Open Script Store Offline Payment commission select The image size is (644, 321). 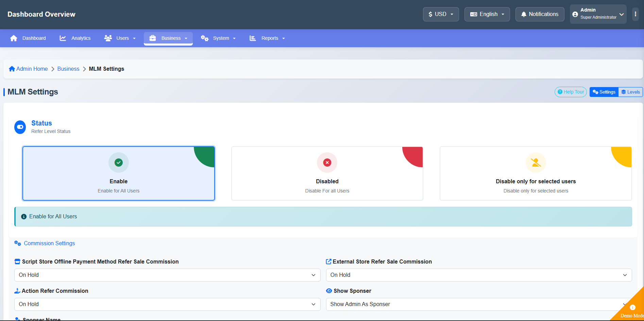[x=167, y=275]
